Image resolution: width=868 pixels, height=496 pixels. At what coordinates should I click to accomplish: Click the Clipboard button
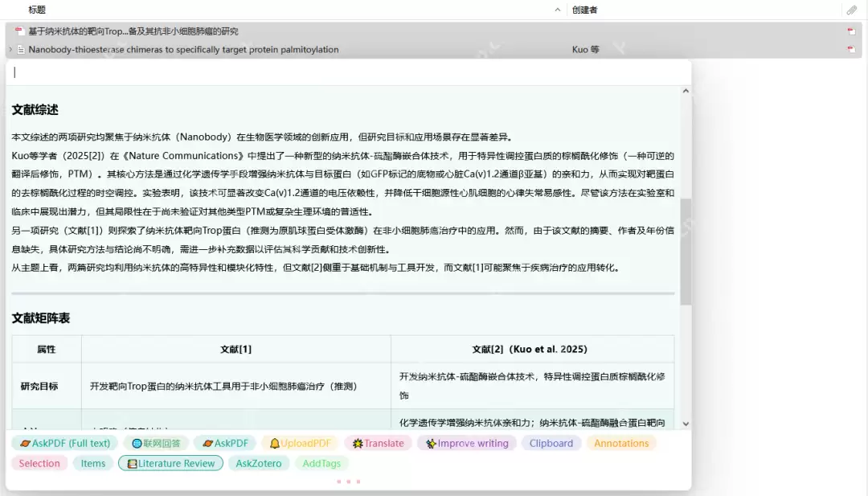click(x=551, y=443)
